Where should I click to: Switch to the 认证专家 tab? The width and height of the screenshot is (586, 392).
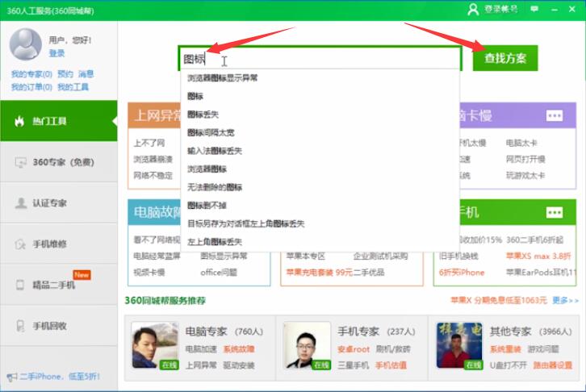pos(59,203)
